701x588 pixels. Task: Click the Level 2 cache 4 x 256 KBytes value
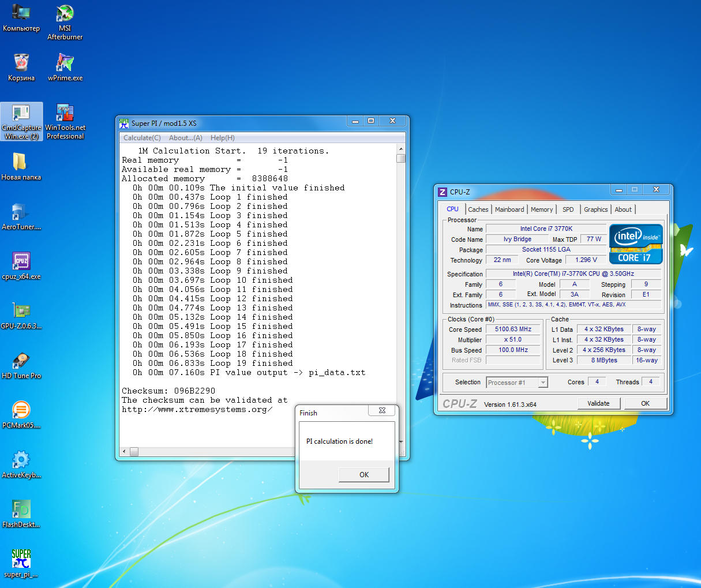click(x=604, y=350)
